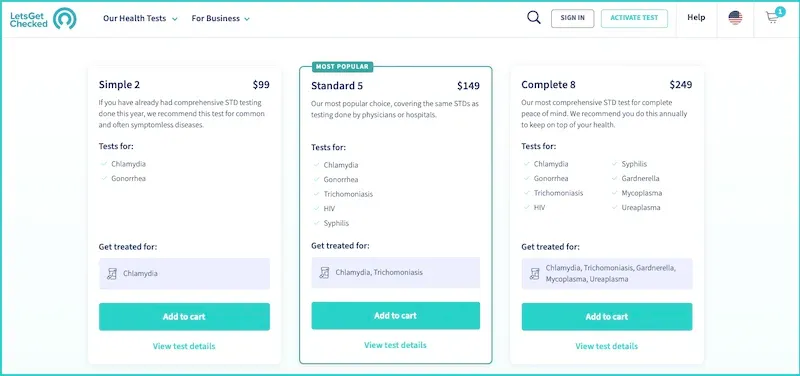Click prescription icon in Simple 2 card
This screenshot has width=800, height=376.
[112, 274]
